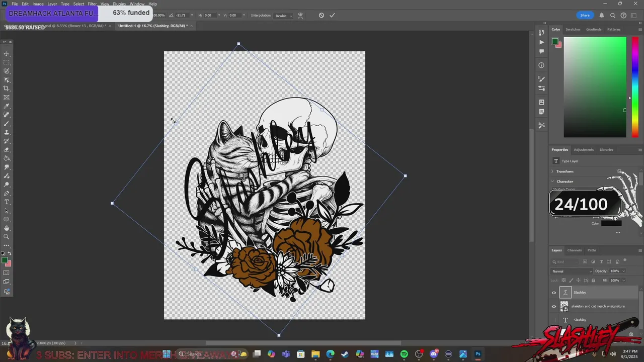Select the Lasso tool

(7, 71)
